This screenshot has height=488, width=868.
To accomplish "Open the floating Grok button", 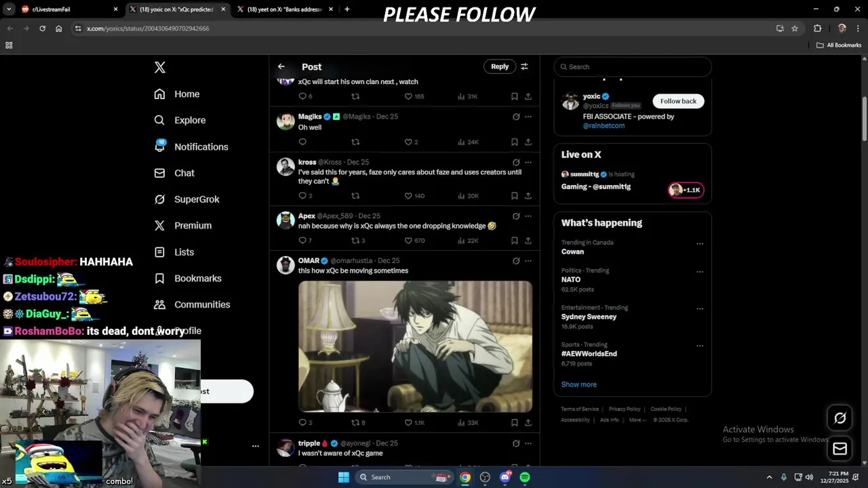I will click(840, 418).
